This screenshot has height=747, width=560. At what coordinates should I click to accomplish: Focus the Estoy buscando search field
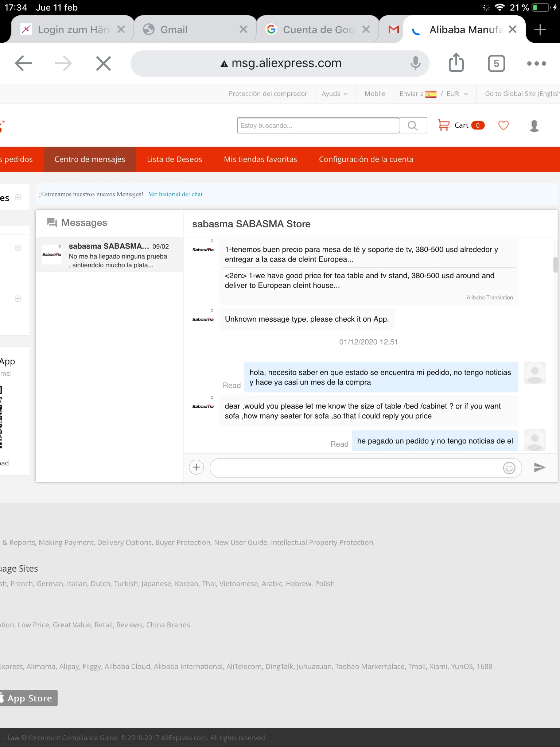[318, 125]
